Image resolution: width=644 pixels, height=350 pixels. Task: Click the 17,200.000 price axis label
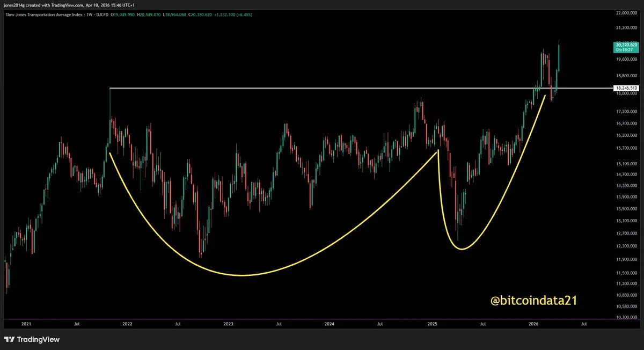(x=626, y=112)
